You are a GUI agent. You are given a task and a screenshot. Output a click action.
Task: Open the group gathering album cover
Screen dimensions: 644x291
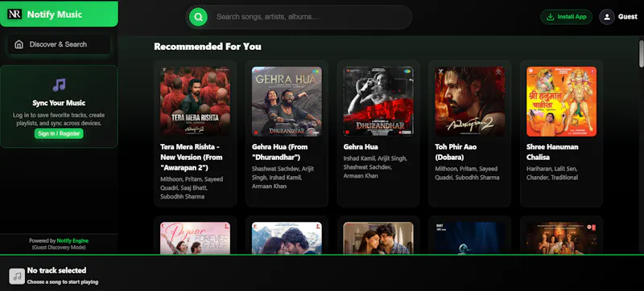[561, 238]
